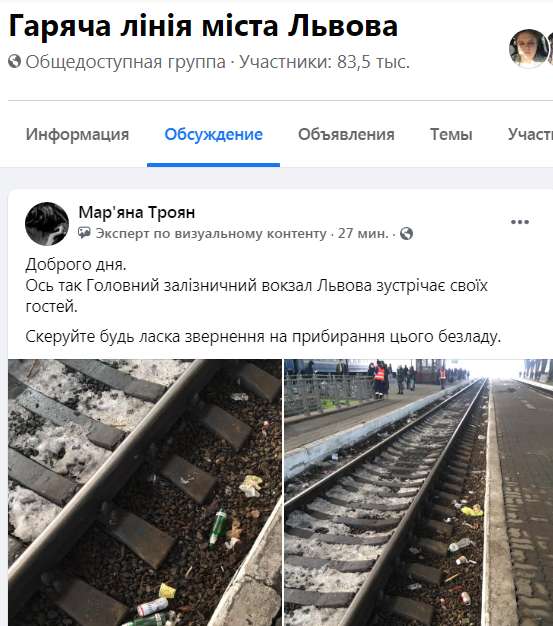Open the left photo of littered rails

coord(145,492)
